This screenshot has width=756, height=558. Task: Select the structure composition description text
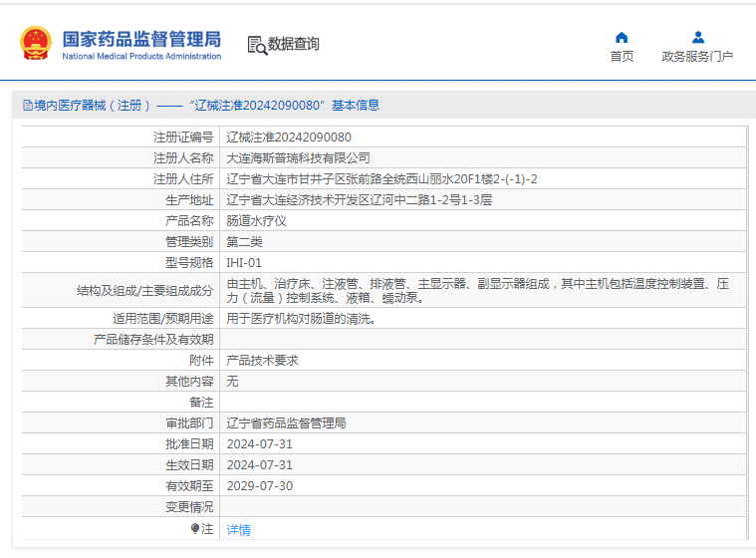point(478,290)
